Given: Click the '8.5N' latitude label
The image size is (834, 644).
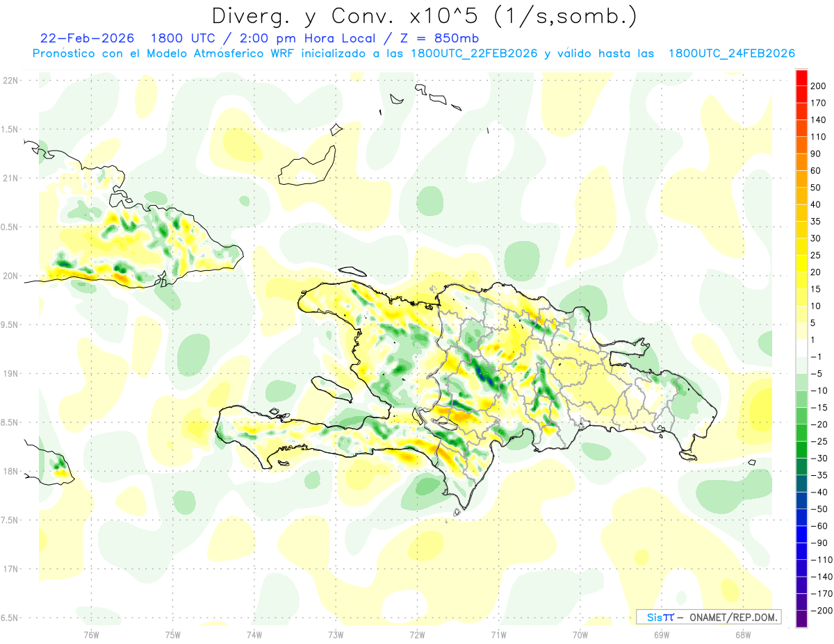Looking at the screenshot, I should (8, 422).
